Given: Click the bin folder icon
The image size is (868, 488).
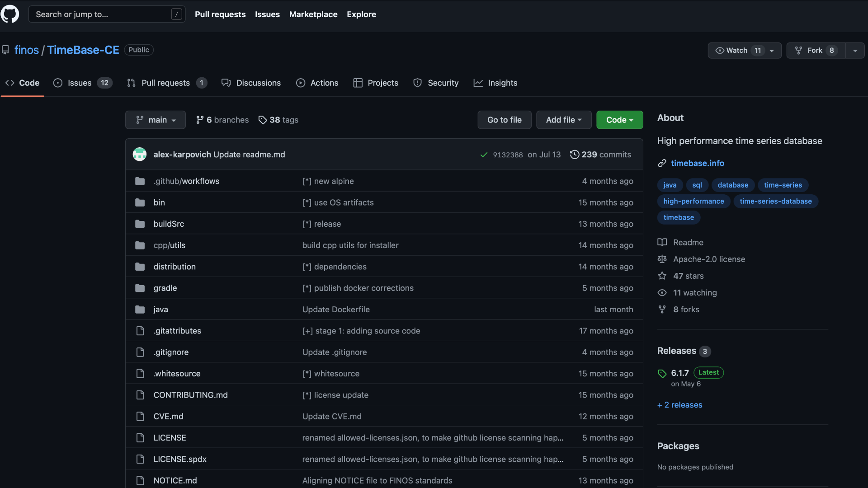Looking at the screenshot, I should point(140,202).
